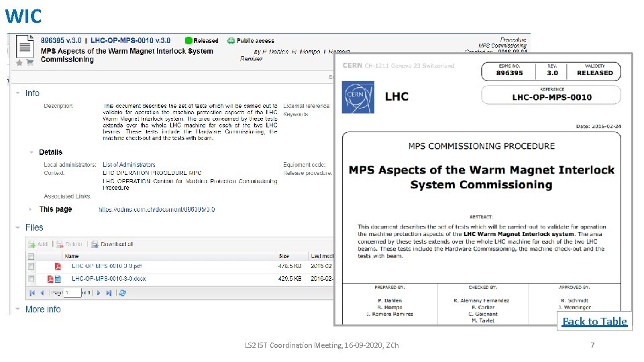This screenshot has height=362, width=644.
Task: Click the EDMS NO. 896395 field
Action: [509, 70]
